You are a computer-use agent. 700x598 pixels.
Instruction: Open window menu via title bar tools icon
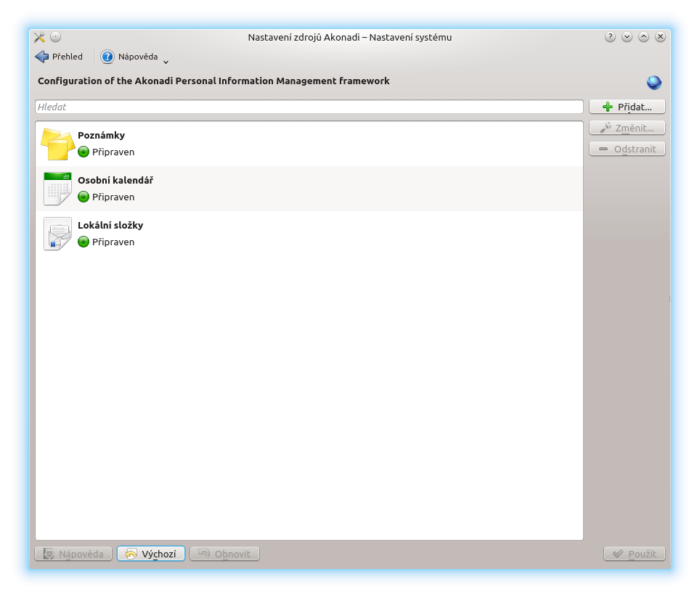[40, 37]
